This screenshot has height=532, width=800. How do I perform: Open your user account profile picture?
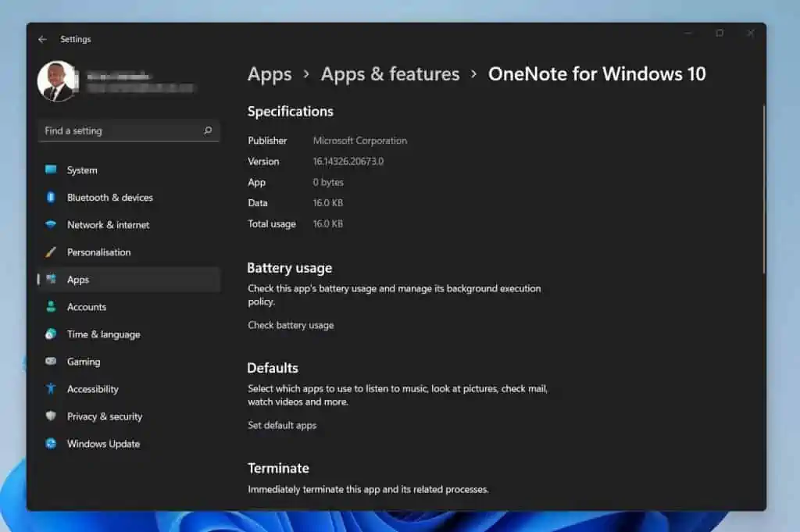click(x=59, y=80)
